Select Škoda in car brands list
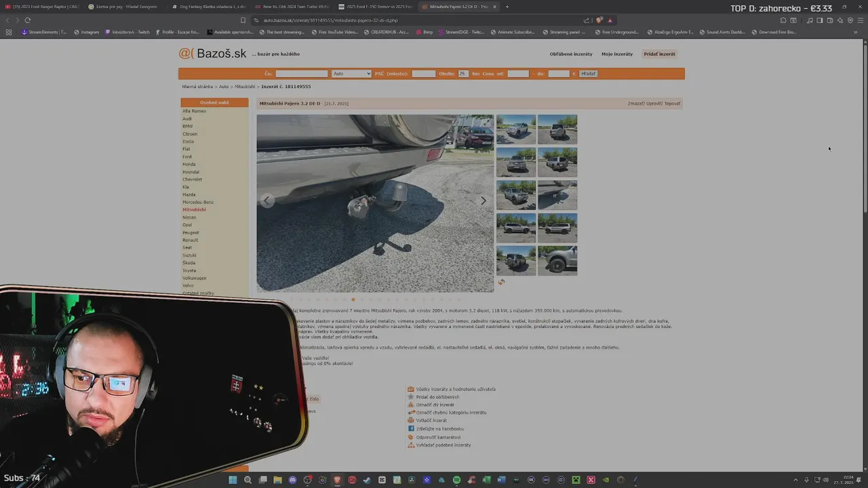 click(x=189, y=263)
